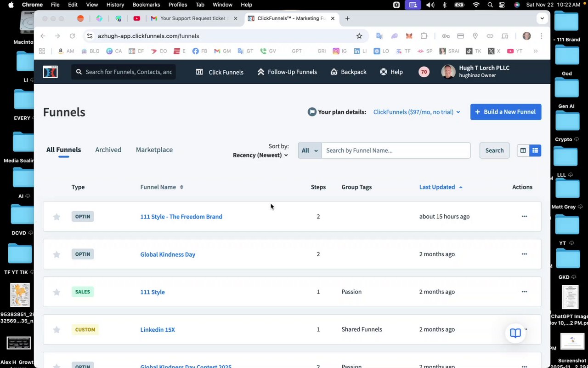Open actions menu for 111 Style - The Freedom Brand

point(524,216)
